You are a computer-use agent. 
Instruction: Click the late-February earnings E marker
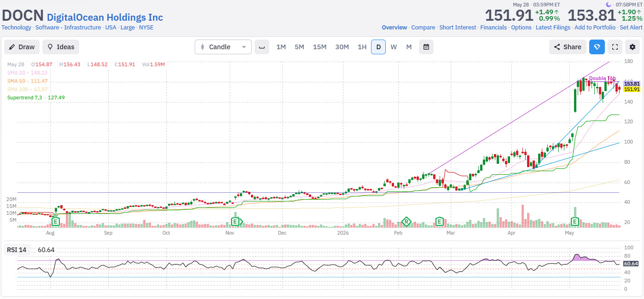440,222
